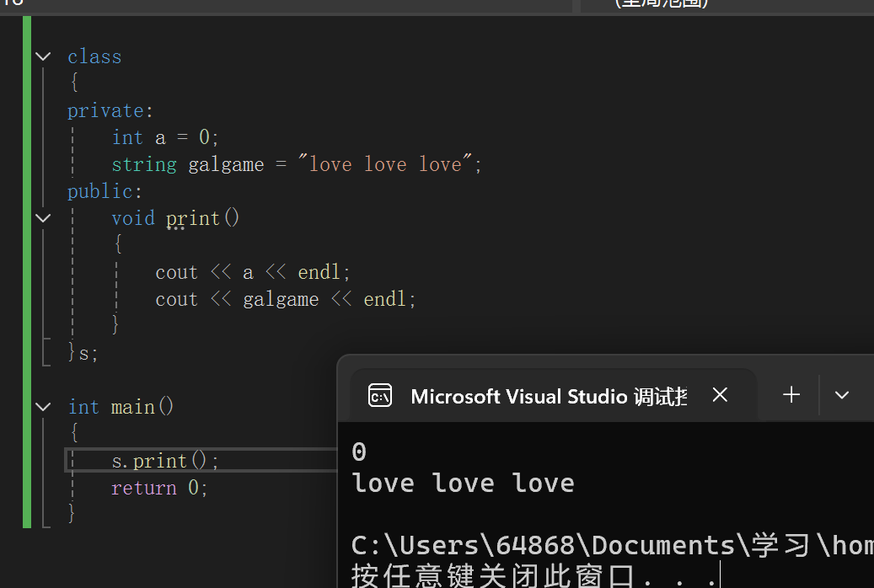
Task: Click the string literal "love love love"
Action: click(x=386, y=164)
